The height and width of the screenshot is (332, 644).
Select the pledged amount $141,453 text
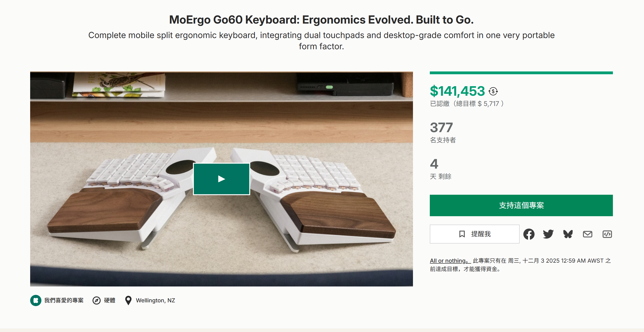(x=457, y=91)
